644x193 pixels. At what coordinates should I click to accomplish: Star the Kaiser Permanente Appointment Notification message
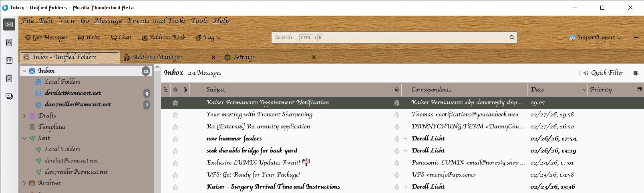click(x=175, y=103)
